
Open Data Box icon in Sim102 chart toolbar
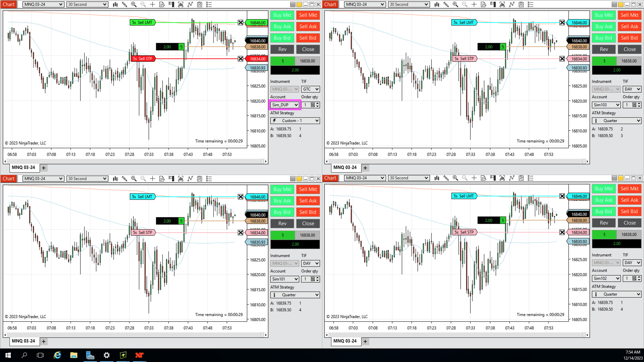[484, 178]
